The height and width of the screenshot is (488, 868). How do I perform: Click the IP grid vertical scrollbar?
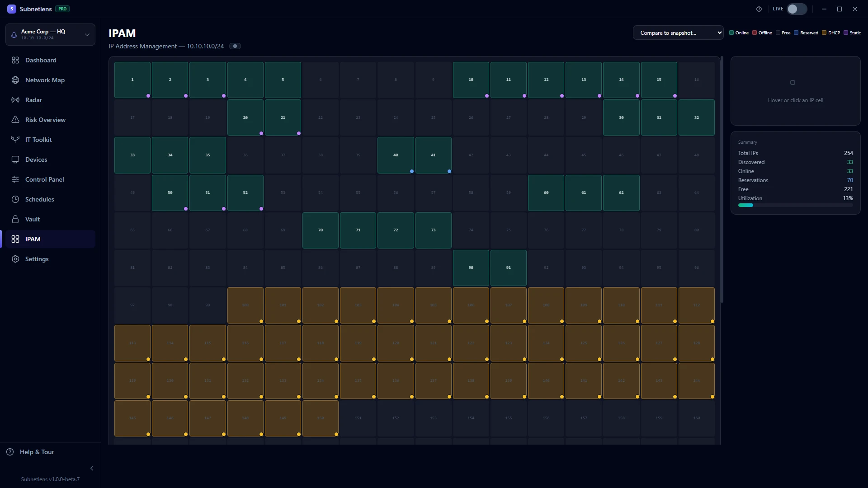coord(722,179)
